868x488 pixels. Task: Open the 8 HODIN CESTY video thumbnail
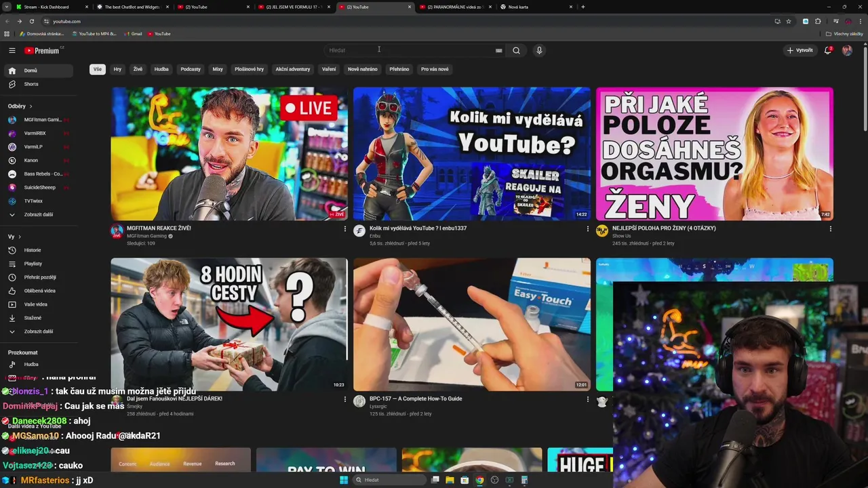229,324
